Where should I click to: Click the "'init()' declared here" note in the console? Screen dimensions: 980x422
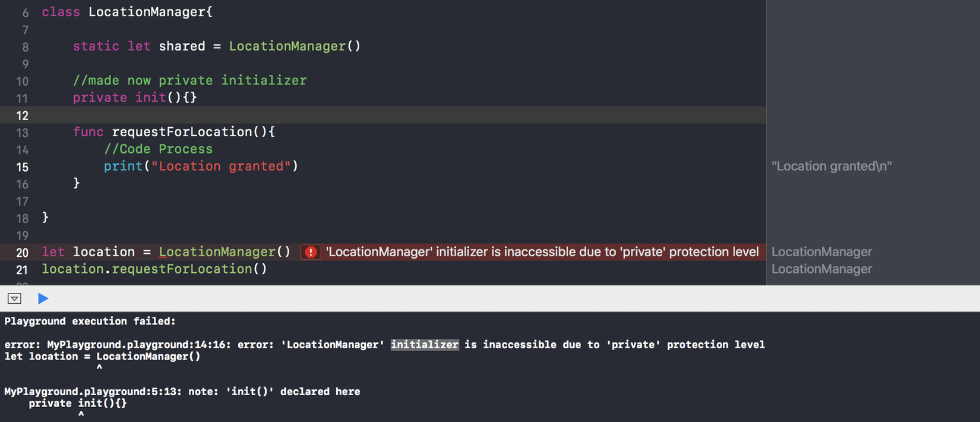click(x=293, y=392)
